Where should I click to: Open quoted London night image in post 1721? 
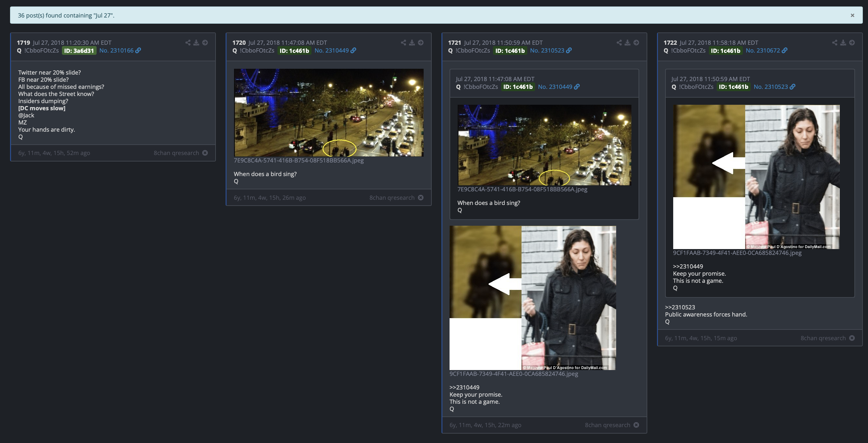coord(544,145)
